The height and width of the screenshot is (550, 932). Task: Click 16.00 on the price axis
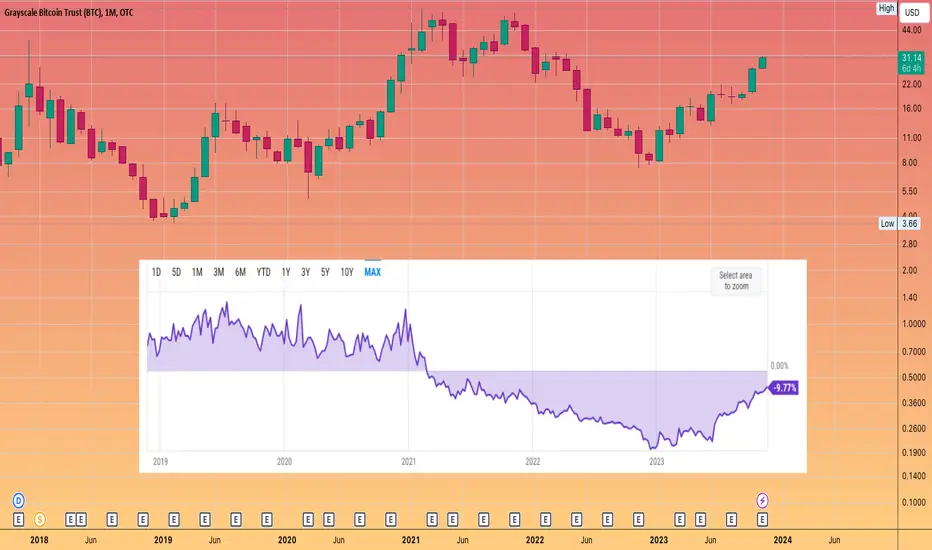[x=911, y=109]
